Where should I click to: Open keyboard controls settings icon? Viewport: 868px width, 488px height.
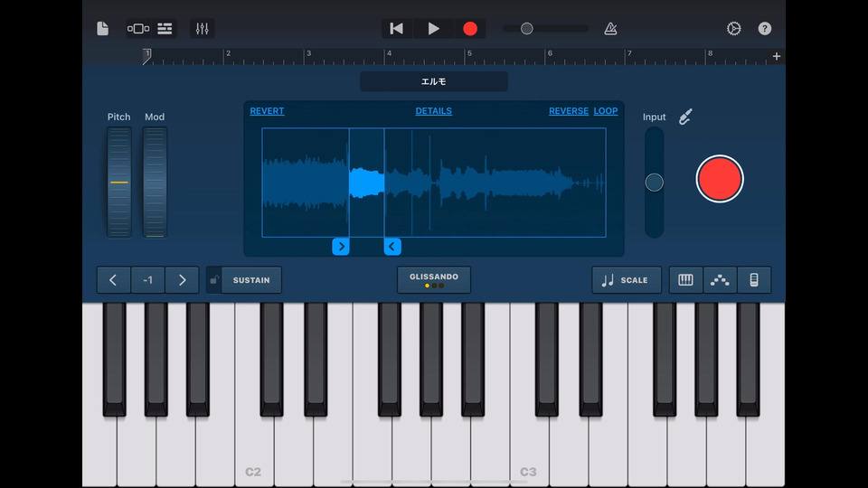753,280
